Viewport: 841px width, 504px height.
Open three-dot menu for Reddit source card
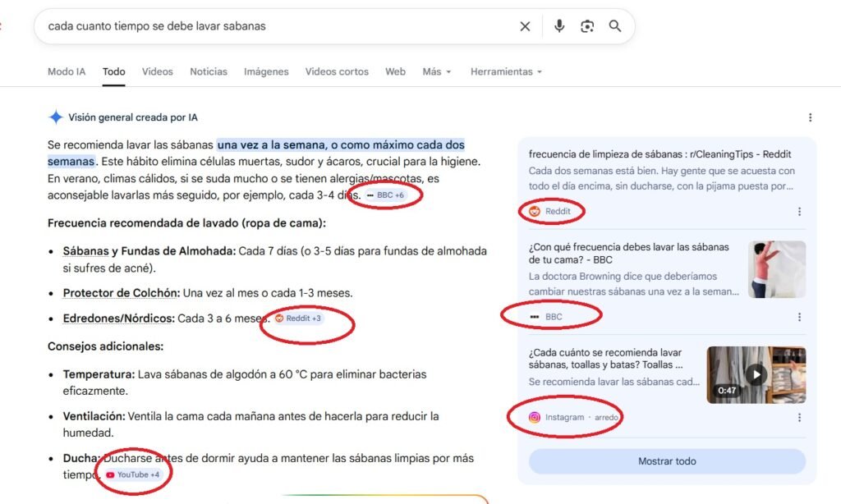pos(799,212)
